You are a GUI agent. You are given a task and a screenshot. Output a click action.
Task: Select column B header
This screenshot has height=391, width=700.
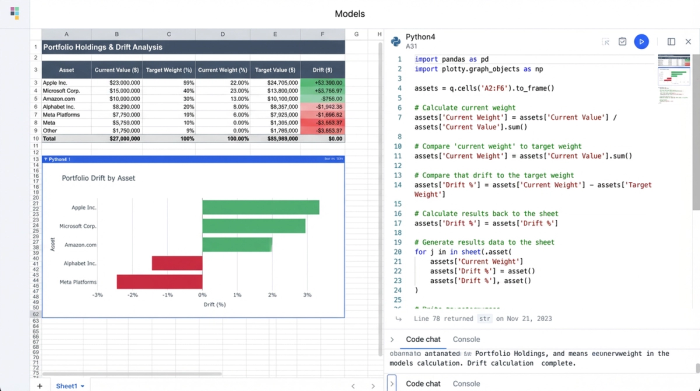117,34
